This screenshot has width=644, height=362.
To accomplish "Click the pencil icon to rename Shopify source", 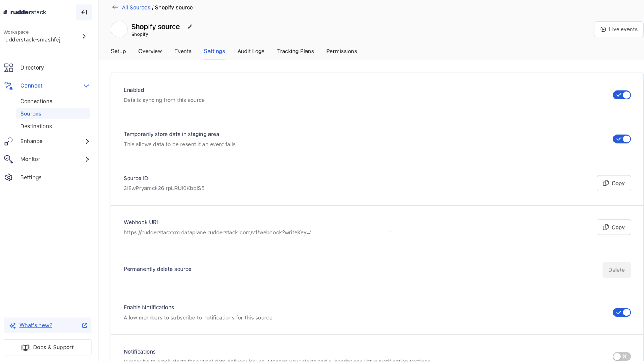I will tap(190, 26).
